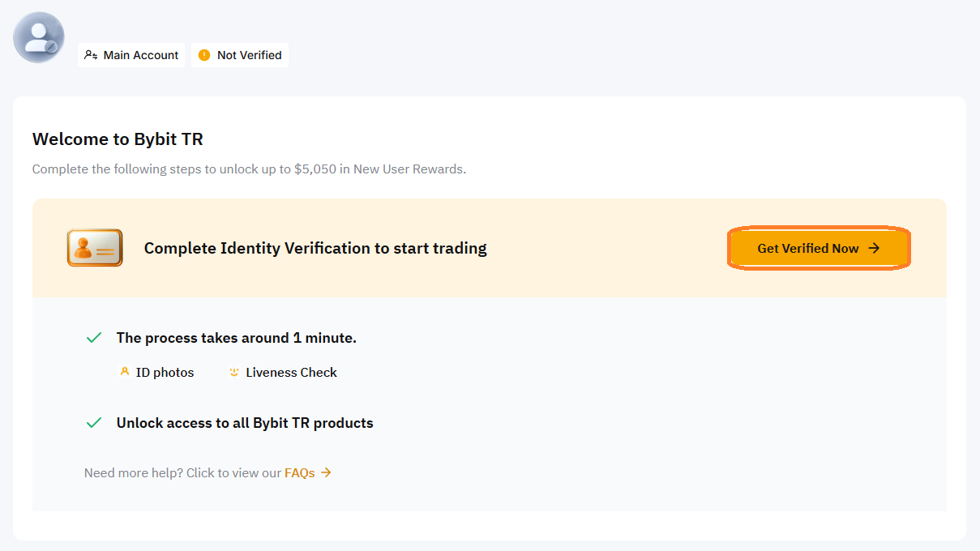Click the arrow next to FAQs
Screen dimensions: 980x551
(326, 472)
